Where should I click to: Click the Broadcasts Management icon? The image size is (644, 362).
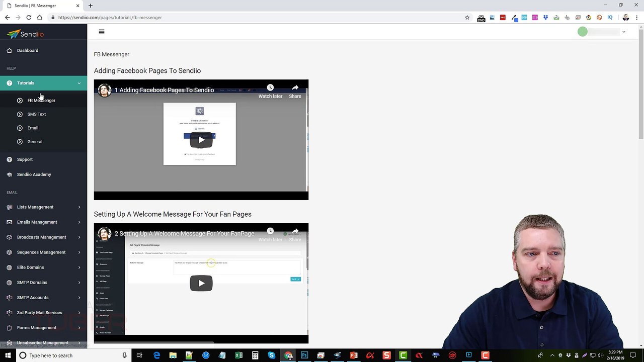click(x=10, y=237)
